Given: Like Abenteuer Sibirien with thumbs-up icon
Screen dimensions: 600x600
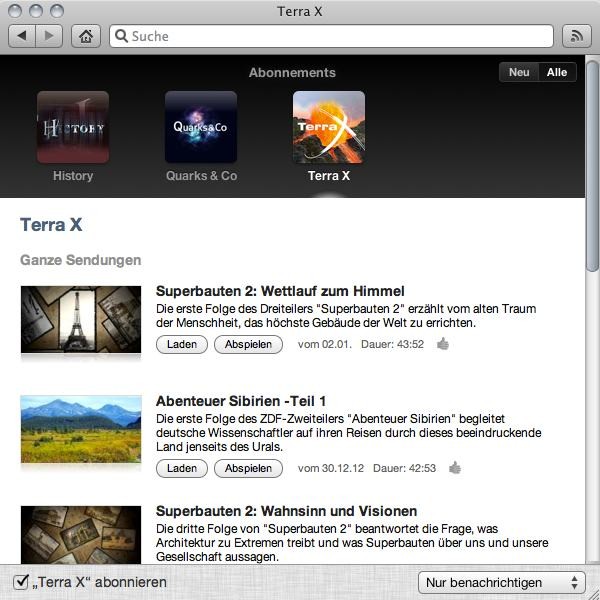Looking at the screenshot, I should [x=455, y=468].
